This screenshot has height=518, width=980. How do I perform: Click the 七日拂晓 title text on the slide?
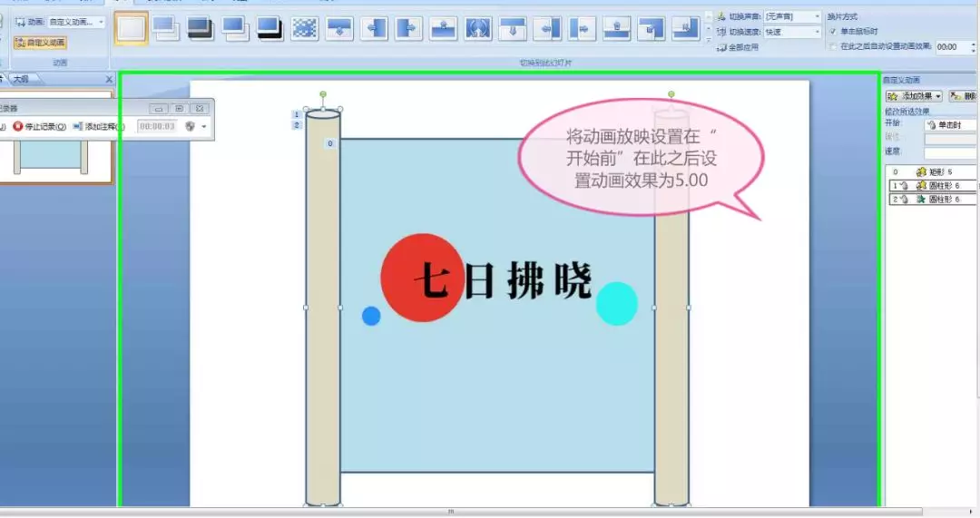(503, 279)
